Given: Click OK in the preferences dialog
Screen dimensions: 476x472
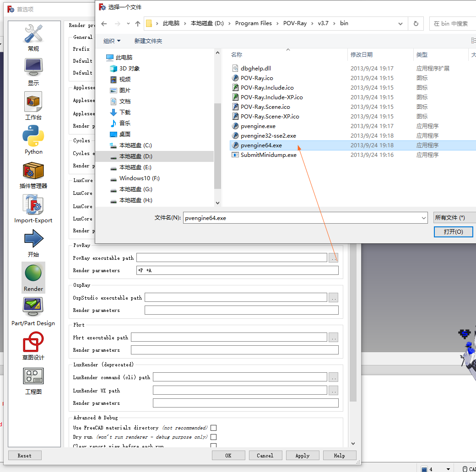Looking at the screenshot, I should [x=228, y=456].
